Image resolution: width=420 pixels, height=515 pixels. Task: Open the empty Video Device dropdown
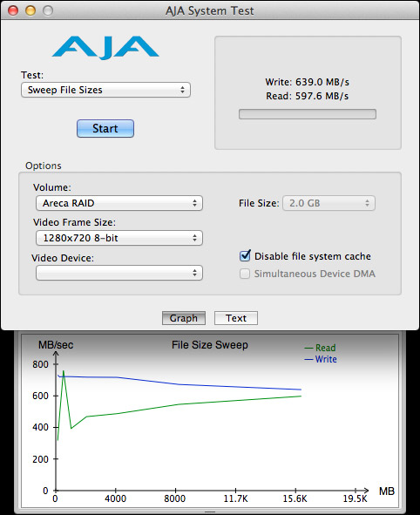(x=119, y=273)
